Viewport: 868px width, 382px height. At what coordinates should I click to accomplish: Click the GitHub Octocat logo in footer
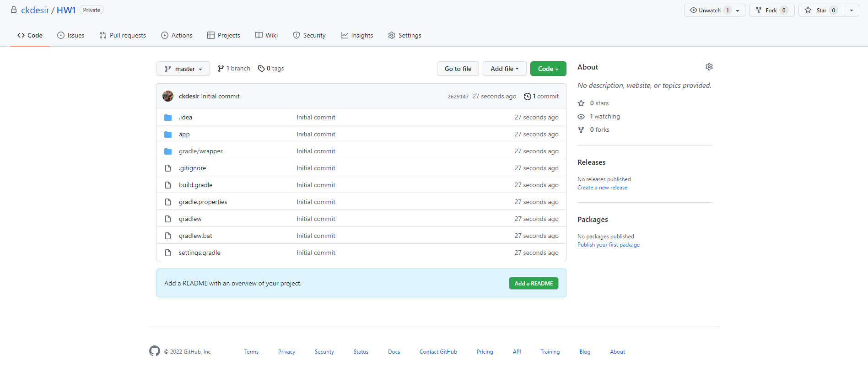(x=155, y=351)
